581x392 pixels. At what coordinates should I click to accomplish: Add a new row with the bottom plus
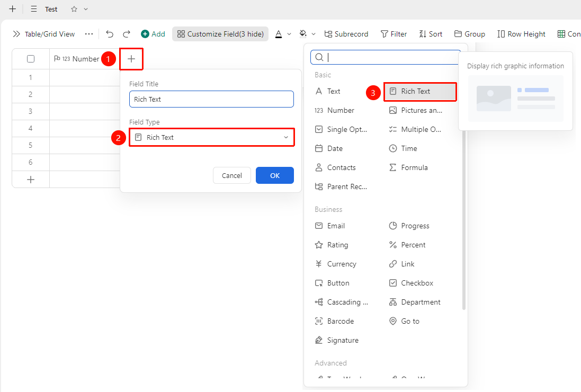pyautogui.click(x=31, y=180)
